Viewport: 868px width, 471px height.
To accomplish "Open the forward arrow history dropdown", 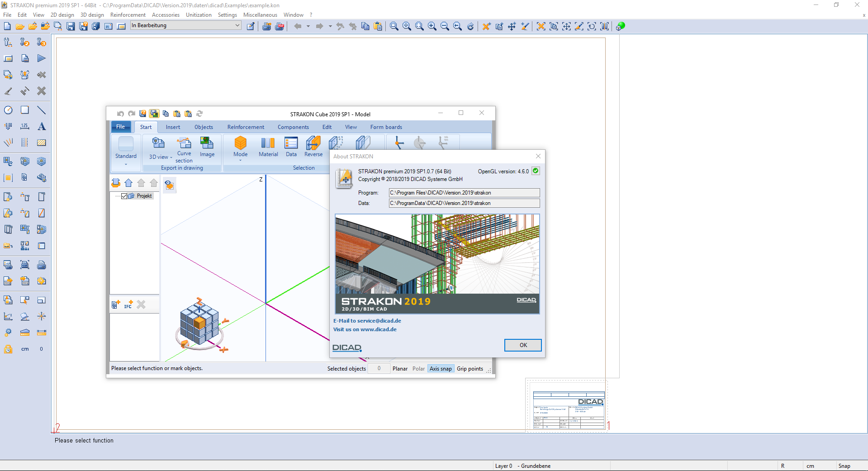I will coord(330,26).
